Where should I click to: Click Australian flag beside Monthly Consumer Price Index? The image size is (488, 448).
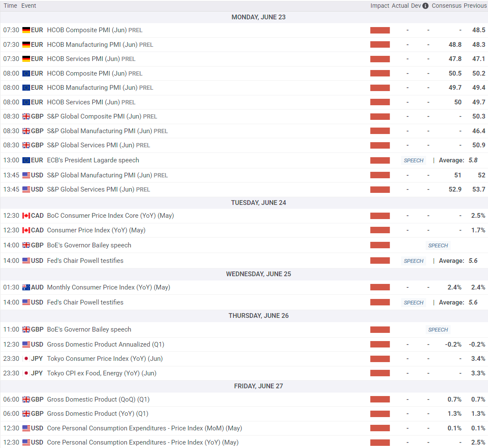[26, 288]
